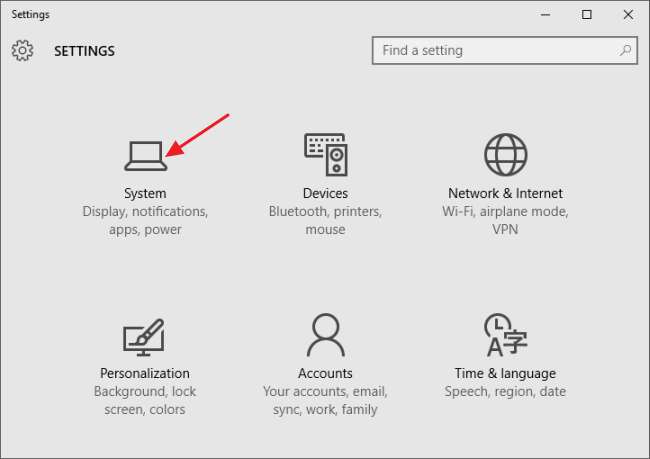
Task: Open the Network & Internet globe icon
Action: click(505, 155)
